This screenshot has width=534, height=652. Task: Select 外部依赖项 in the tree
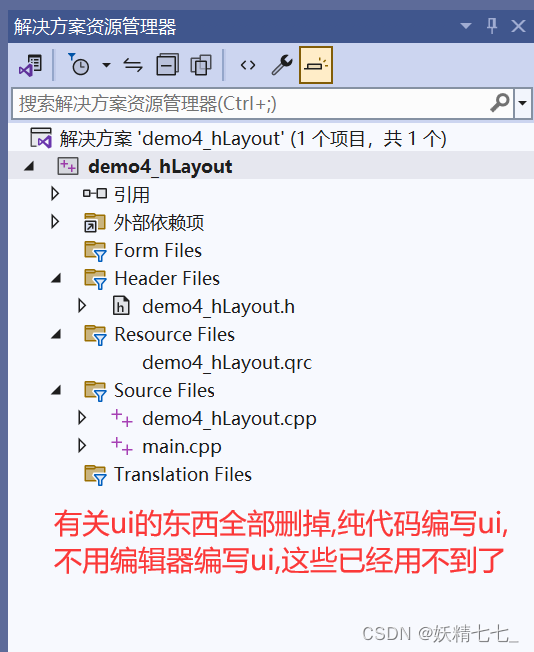tap(159, 222)
